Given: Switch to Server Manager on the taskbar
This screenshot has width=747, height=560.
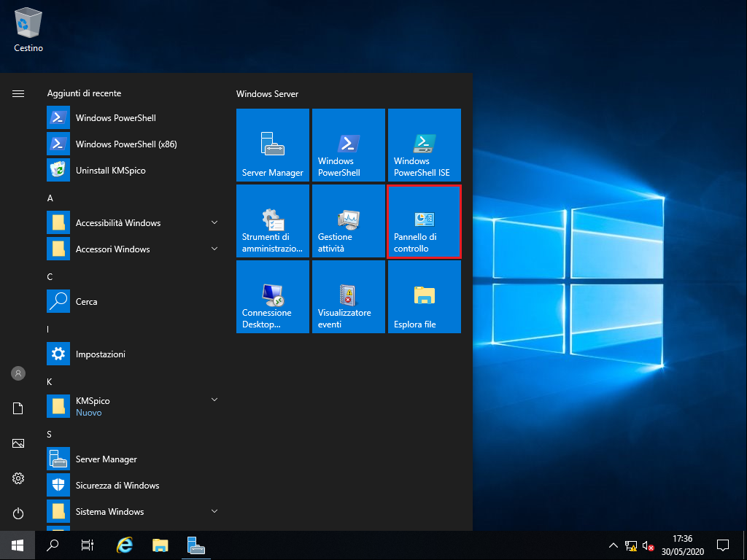Looking at the screenshot, I should [x=196, y=545].
